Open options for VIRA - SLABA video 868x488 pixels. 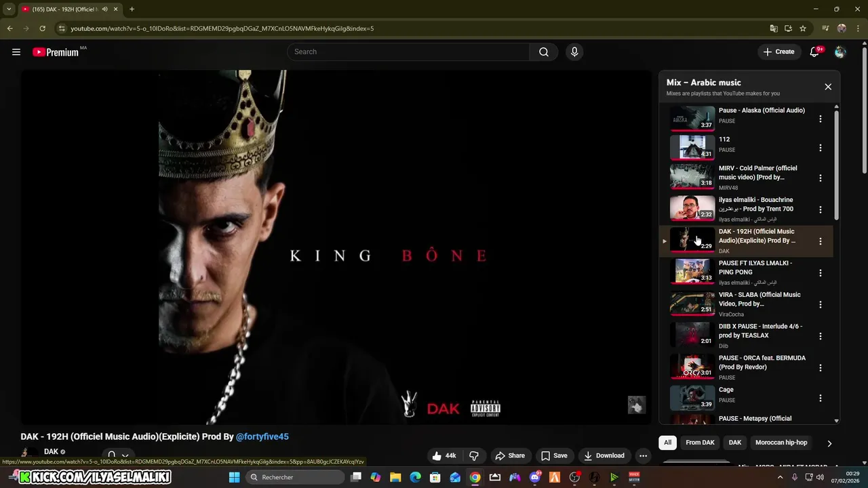click(x=820, y=304)
